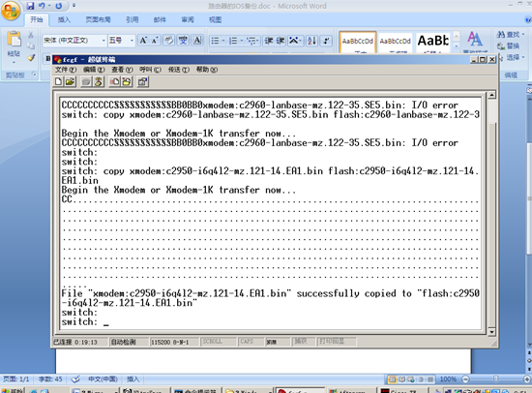Click HyperTerminal open file icon

(71, 81)
